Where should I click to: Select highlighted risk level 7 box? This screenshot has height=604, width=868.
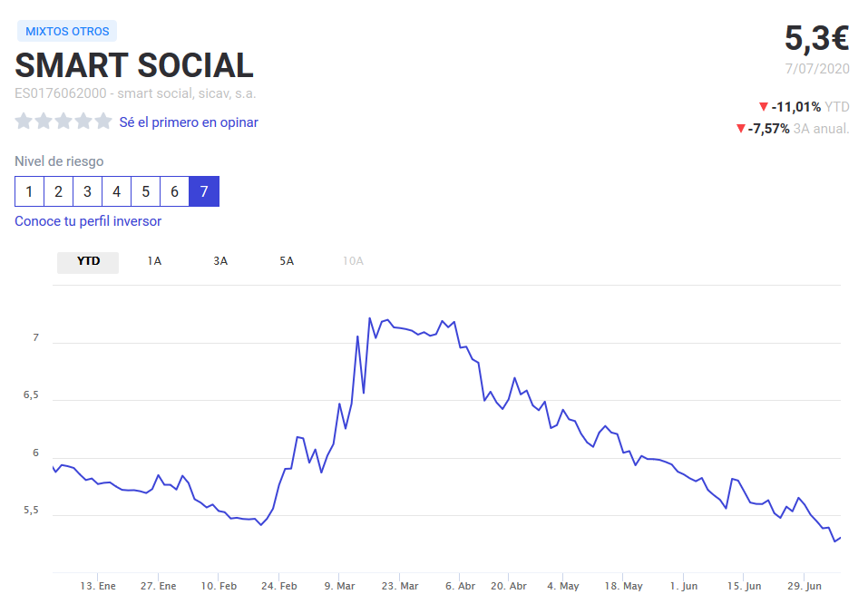pyautogui.click(x=204, y=192)
